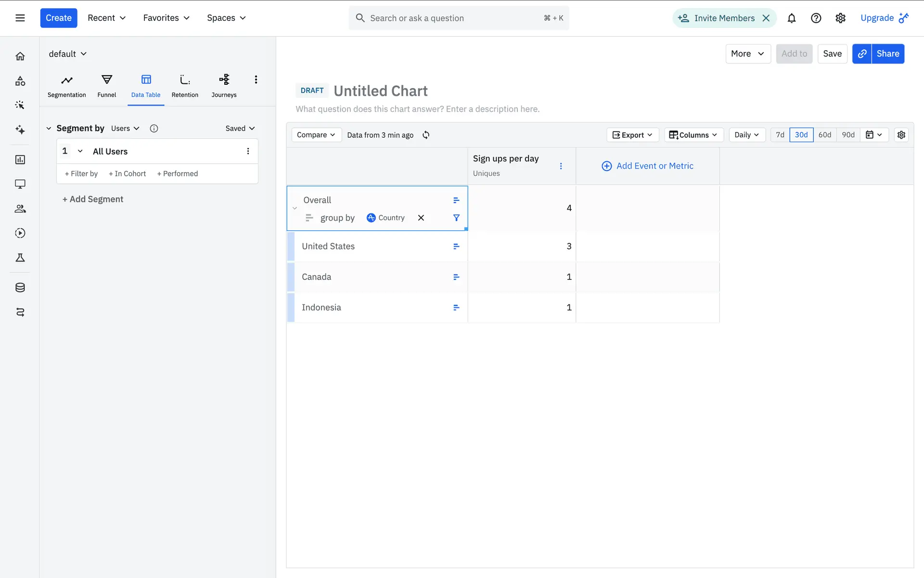Open the Journeys chart type
Viewport: 924px width, 578px height.
(224, 85)
